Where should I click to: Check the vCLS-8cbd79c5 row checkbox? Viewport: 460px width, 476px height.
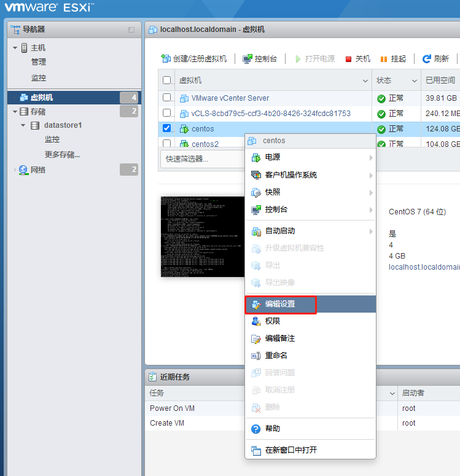click(166, 113)
